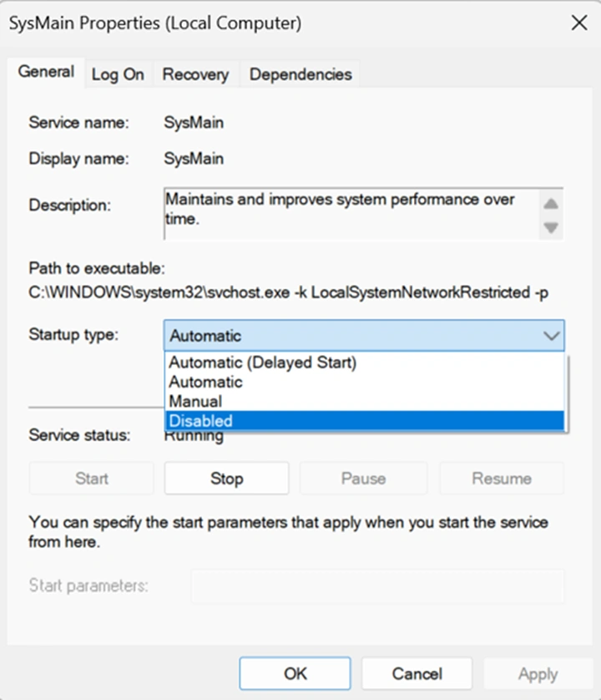This screenshot has width=601, height=700.
Task: Collapse the Startup type dropdown chevron
Action: [x=551, y=336]
